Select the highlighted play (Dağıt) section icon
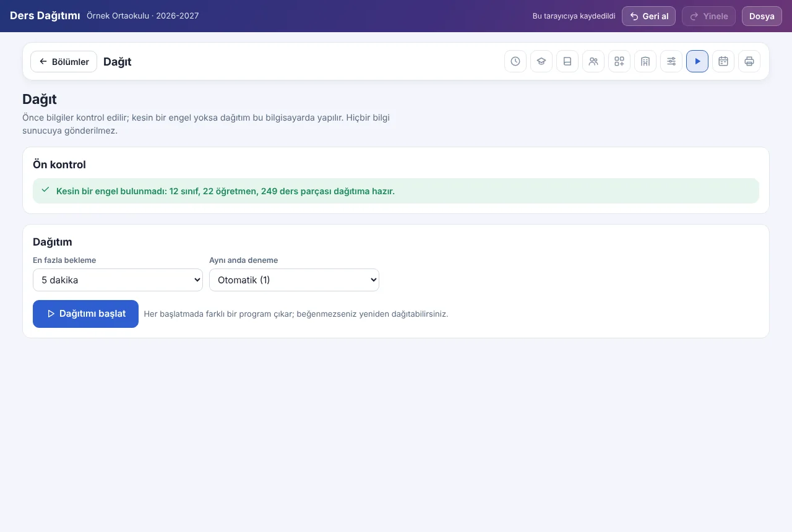Image resolution: width=792 pixels, height=532 pixels. click(697, 61)
